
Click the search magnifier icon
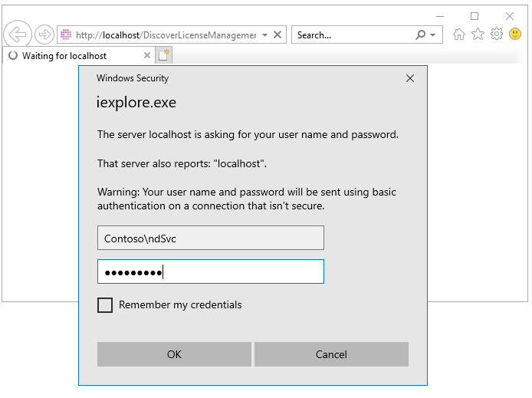[420, 35]
